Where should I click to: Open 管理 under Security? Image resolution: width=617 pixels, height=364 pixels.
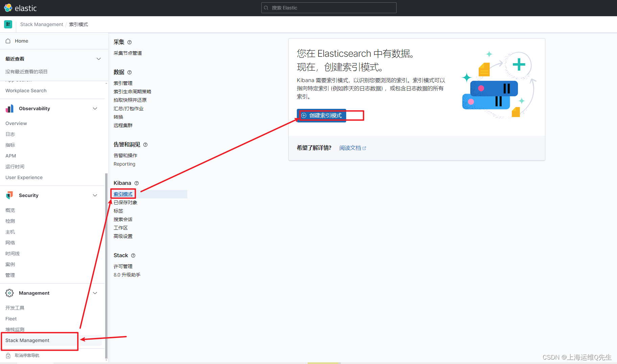click(x=10, y=275)
